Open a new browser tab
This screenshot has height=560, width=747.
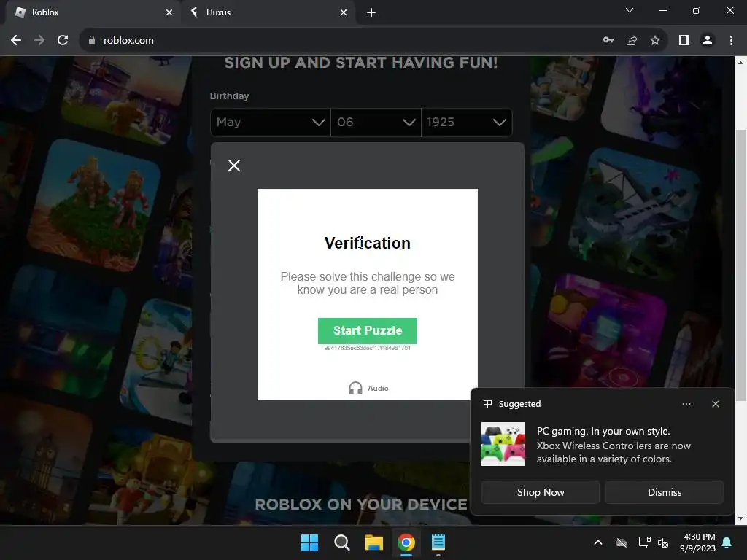click(371, 12)
